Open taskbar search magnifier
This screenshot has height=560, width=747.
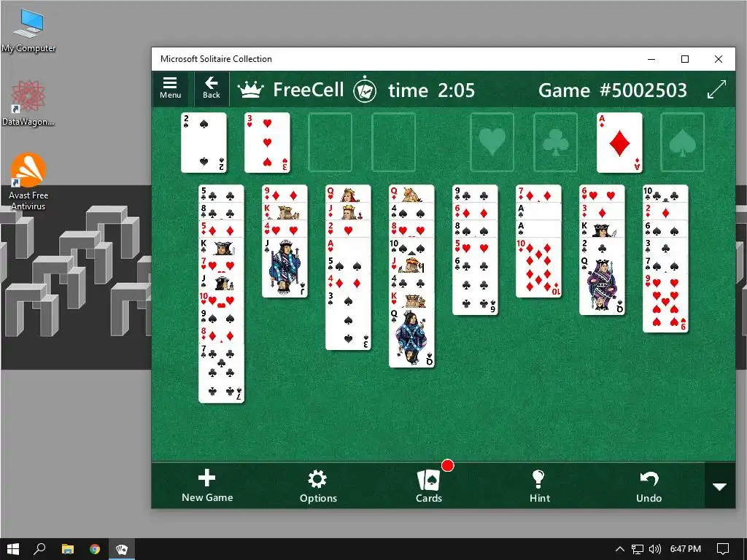point(39,549)
